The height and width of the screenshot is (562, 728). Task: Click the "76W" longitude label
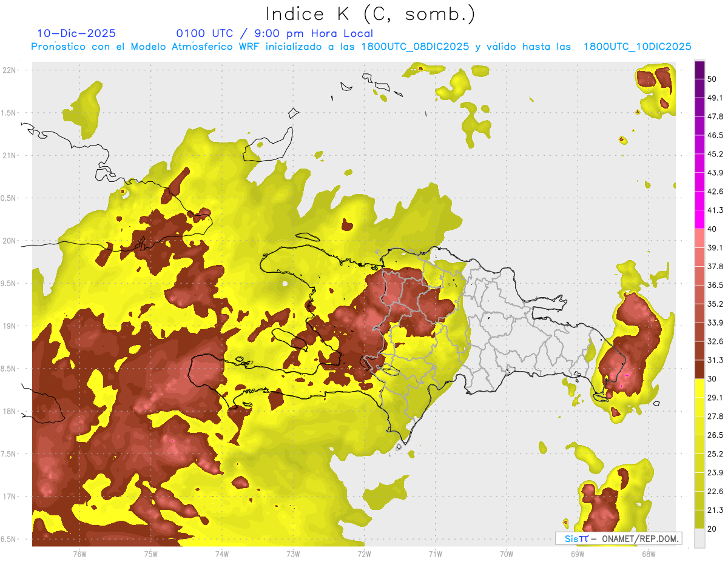pyautogui.click(x=79, y=554)
